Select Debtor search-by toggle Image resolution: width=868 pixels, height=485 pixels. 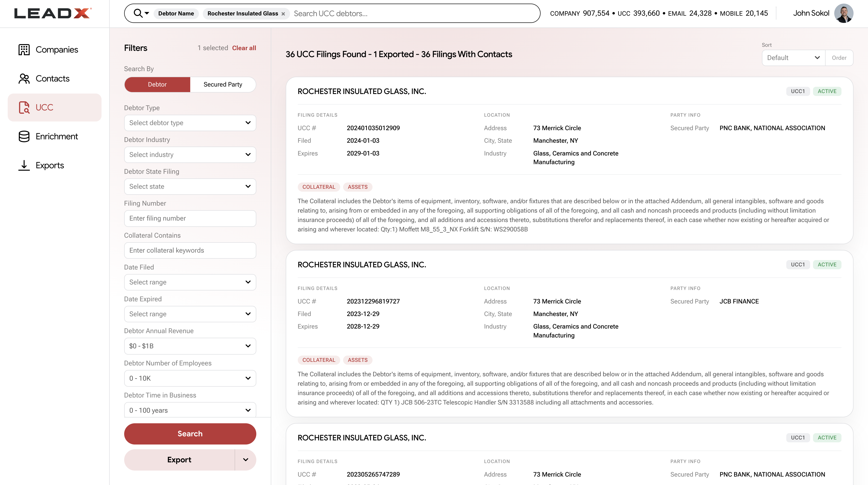pos(157,85)
